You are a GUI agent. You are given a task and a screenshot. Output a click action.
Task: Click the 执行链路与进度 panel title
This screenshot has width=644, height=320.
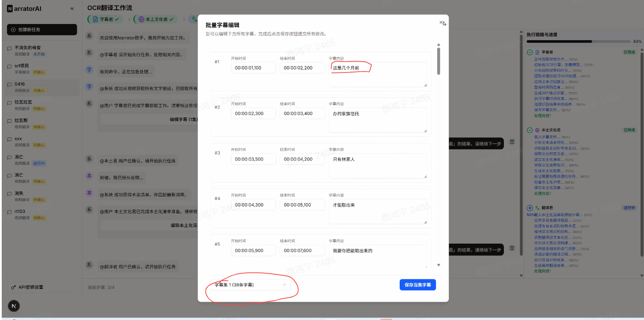541,34
